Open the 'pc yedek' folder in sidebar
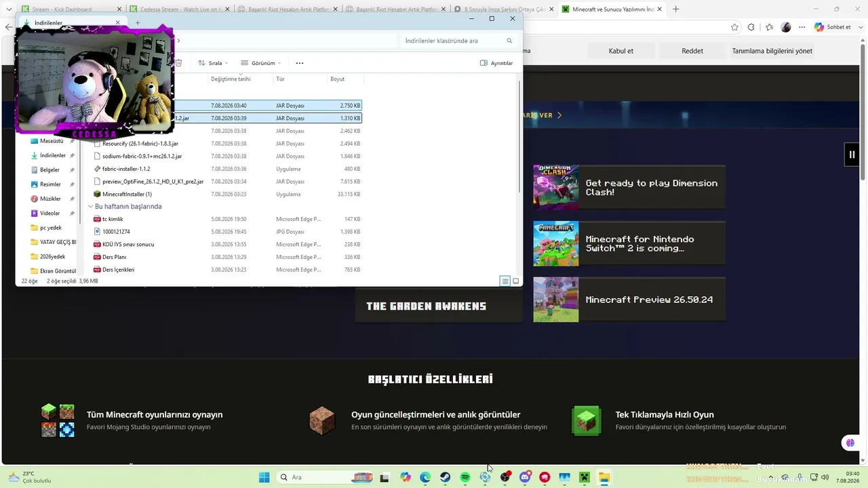The width and height of the screenshot is (868, 488). pyautogui.click(x=52, y=228)
